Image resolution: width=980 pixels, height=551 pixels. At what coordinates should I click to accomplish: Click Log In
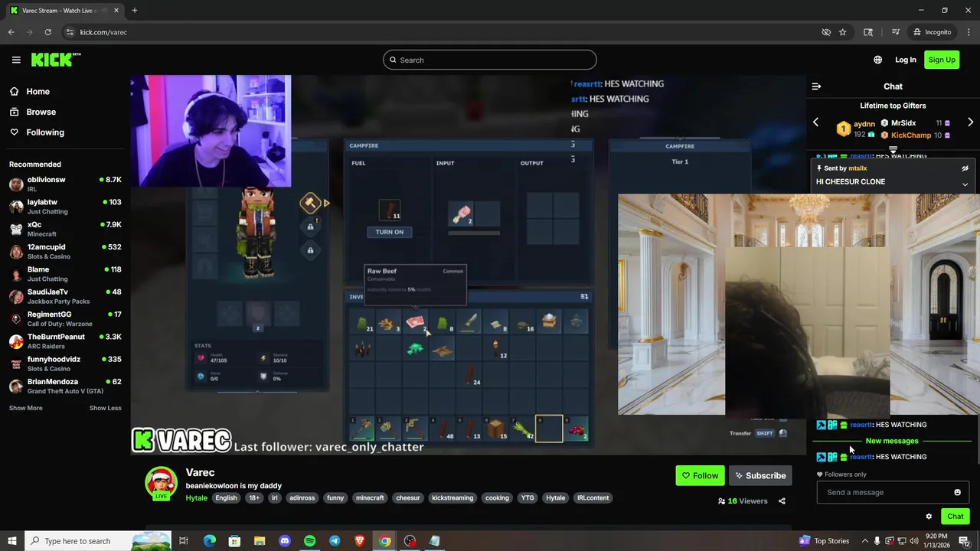click(x=906, y=60)
